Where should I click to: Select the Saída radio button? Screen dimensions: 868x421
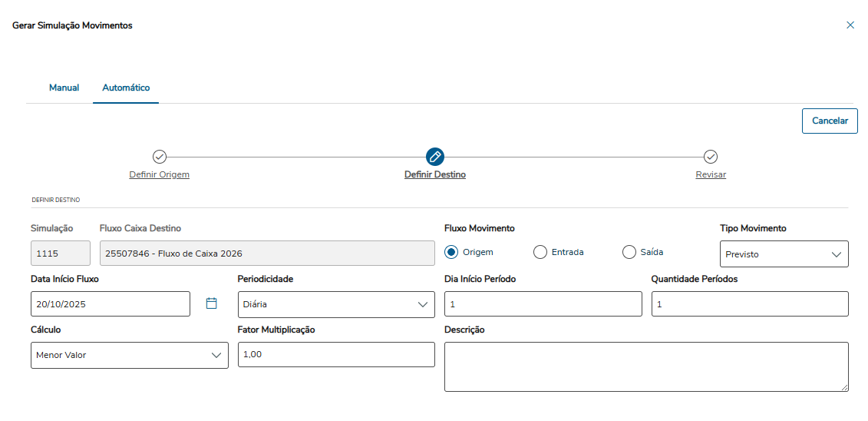(629, 252)
